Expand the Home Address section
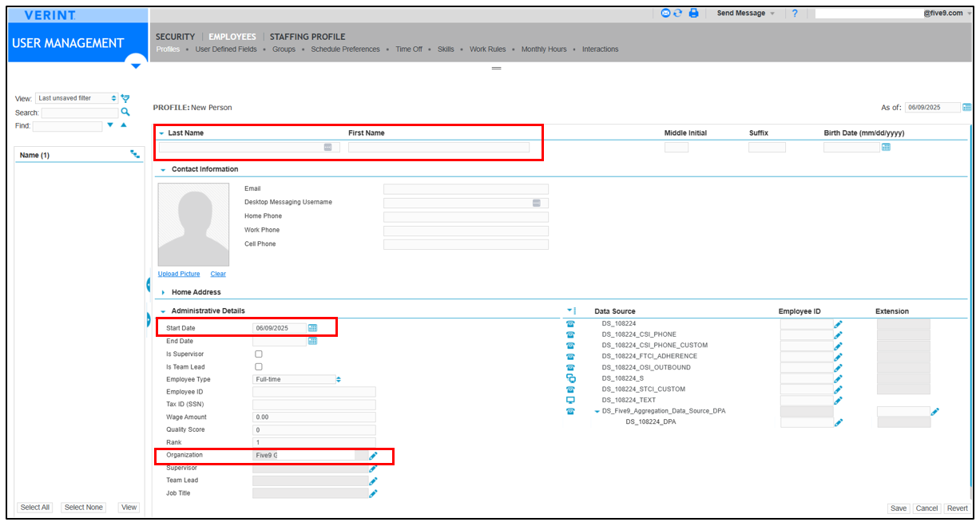Image resolution: width=980 pixels, height=522 pixels. tap(163, 293)
